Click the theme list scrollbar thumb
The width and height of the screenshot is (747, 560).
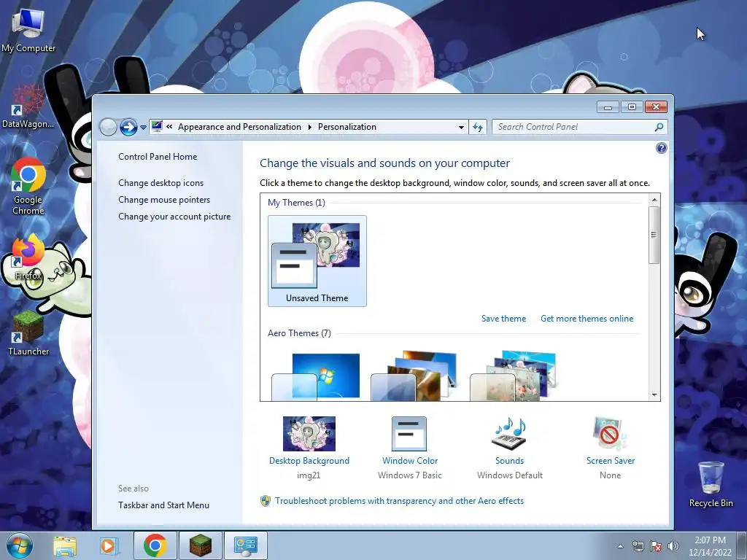point(654,235)
